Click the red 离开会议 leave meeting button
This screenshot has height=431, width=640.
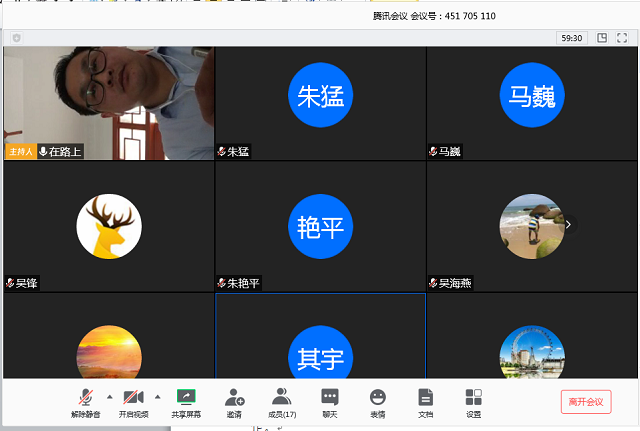click(586, 401)
